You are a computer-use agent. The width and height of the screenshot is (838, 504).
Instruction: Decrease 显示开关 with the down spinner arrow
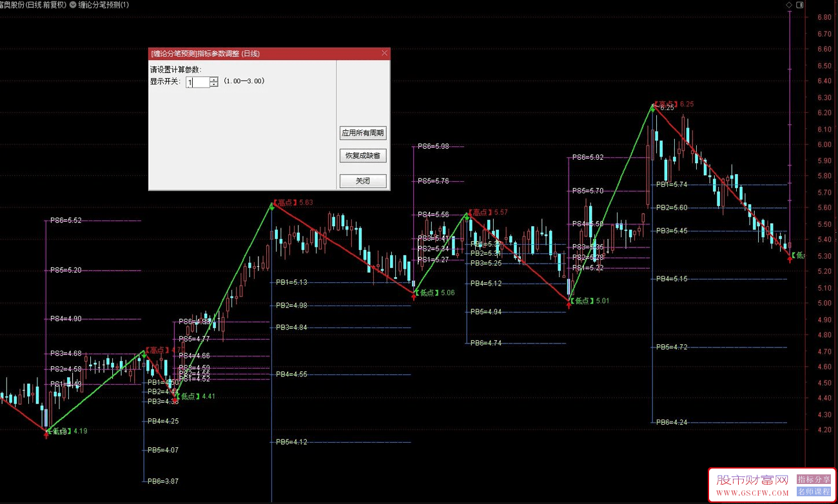click(x=214, y=85)
